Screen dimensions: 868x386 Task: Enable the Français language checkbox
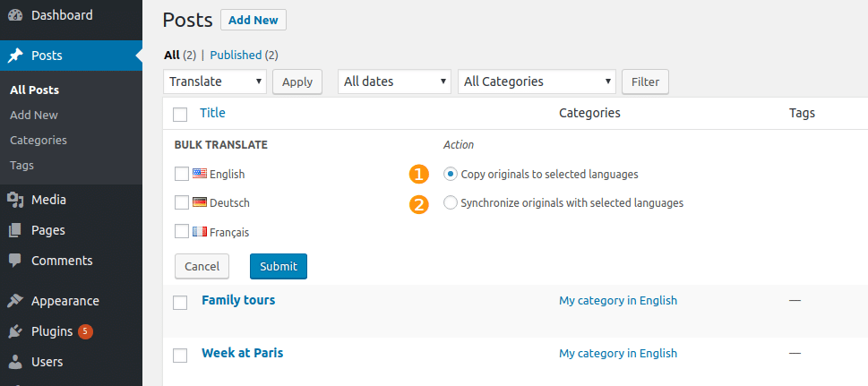(x=182, y=231)
